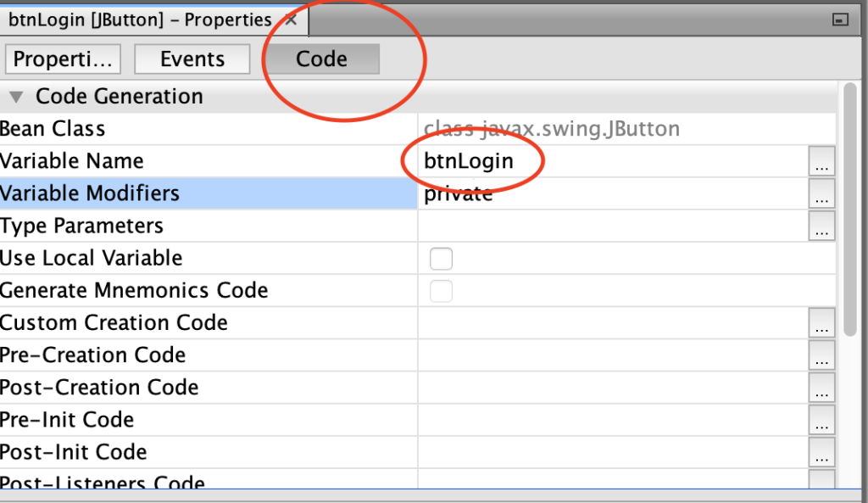The image size is (868, 503).
Task: Select the Code tab
Action: pos(320,59)
